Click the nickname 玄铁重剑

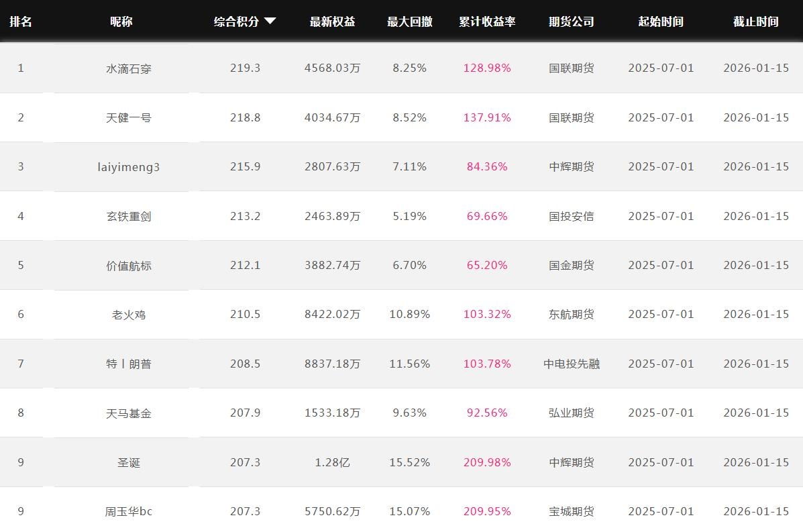coord(128,216)
